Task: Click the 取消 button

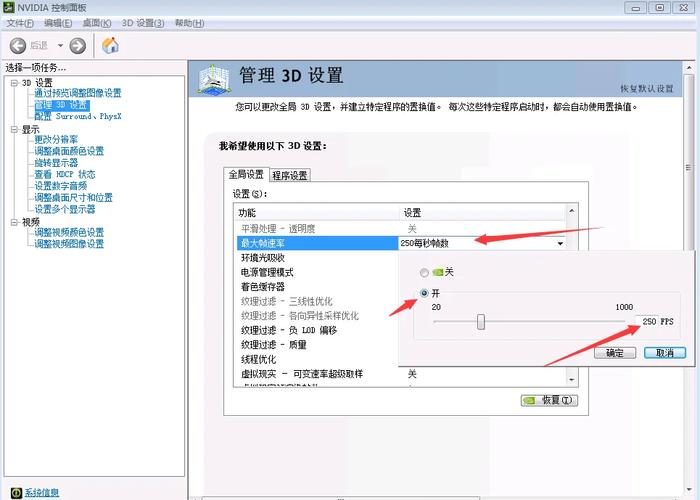Action: pos(665,353)
